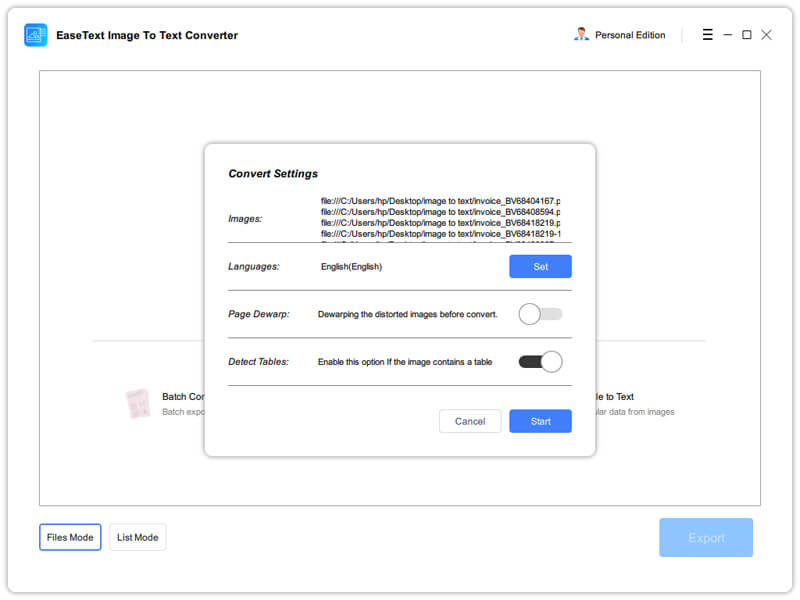Enable the Page Dewarp switch

click(x=540, y=314)
